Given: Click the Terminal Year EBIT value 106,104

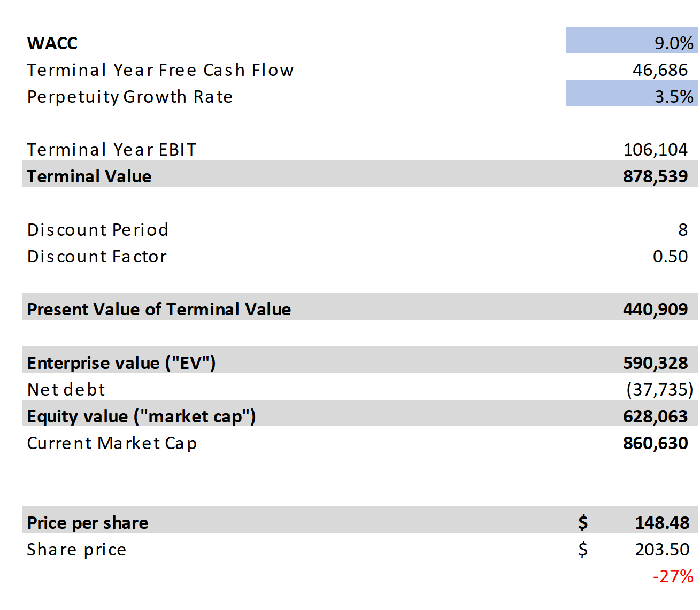Looking at the screenshot, I should [x=655, y=149].
